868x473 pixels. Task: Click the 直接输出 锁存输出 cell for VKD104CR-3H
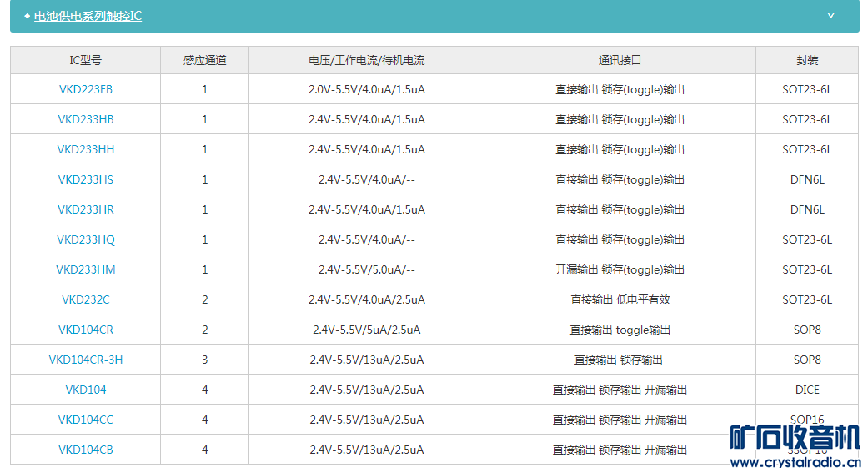click(620, 360)
